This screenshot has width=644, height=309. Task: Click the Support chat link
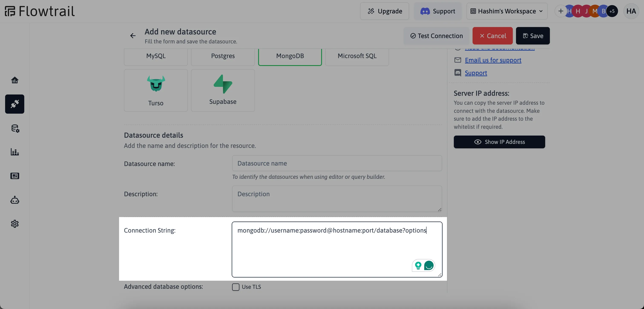click(x=476, y=72)
